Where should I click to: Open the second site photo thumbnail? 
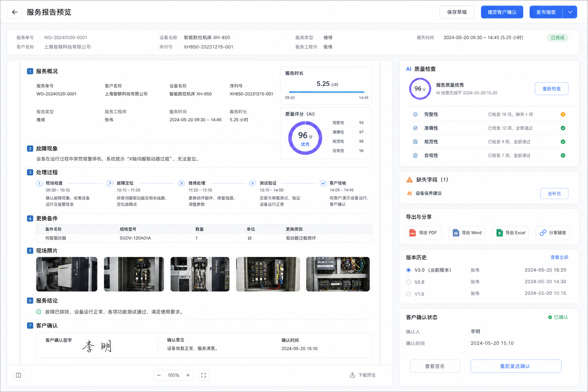[134, 274]
